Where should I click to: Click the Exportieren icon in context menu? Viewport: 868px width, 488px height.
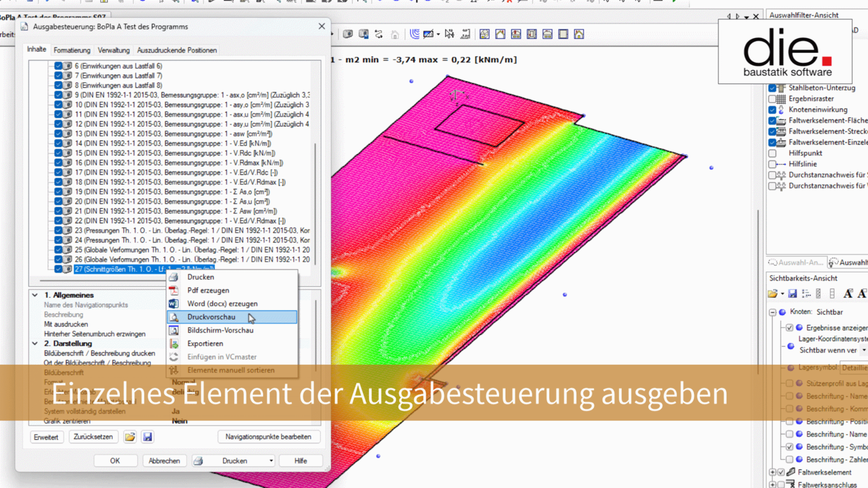coord(173,343)
